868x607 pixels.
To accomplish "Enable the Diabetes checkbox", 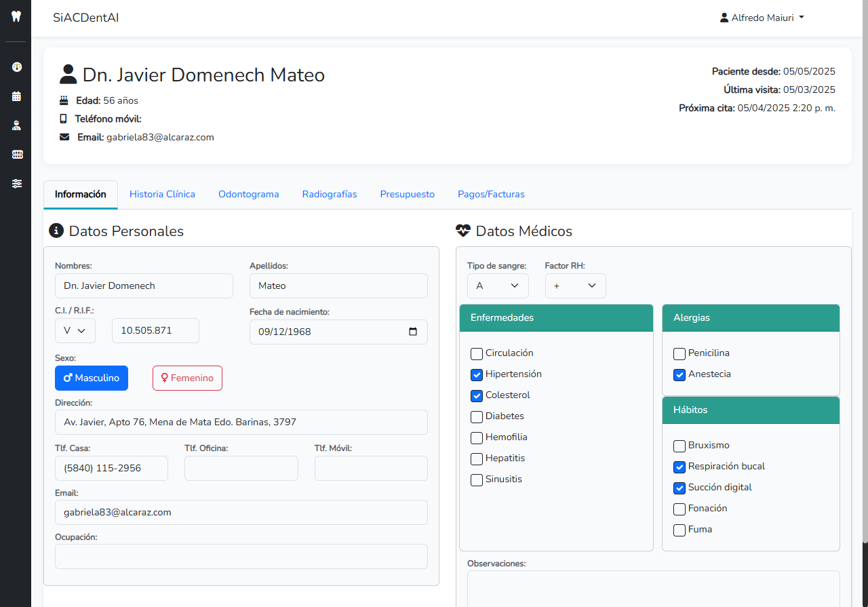I will coord(477,416).
